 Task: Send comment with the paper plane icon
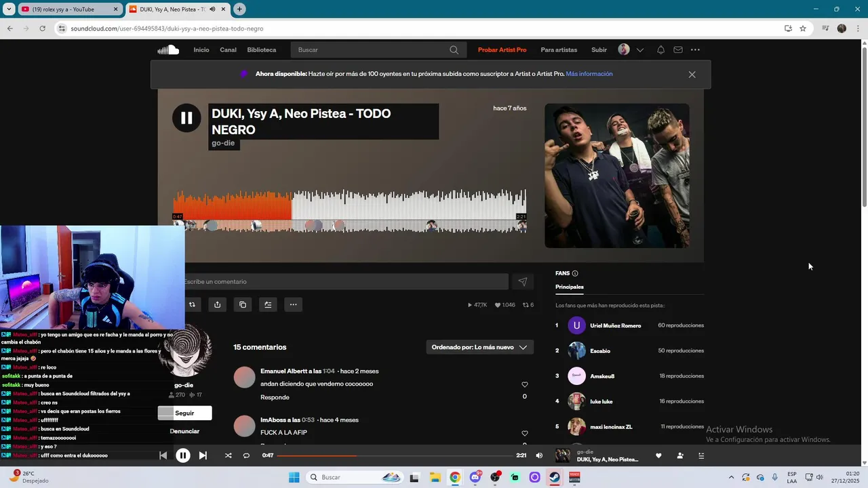(522, 282)
